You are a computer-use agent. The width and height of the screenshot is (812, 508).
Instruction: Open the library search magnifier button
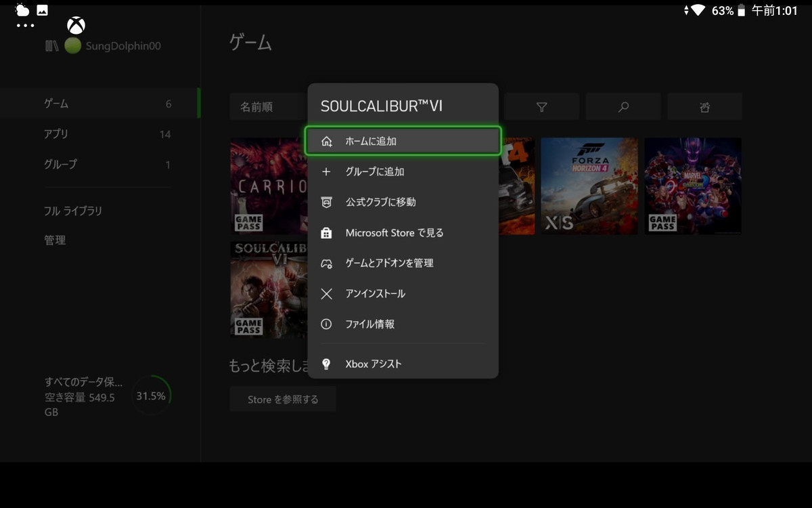point(623,107)
